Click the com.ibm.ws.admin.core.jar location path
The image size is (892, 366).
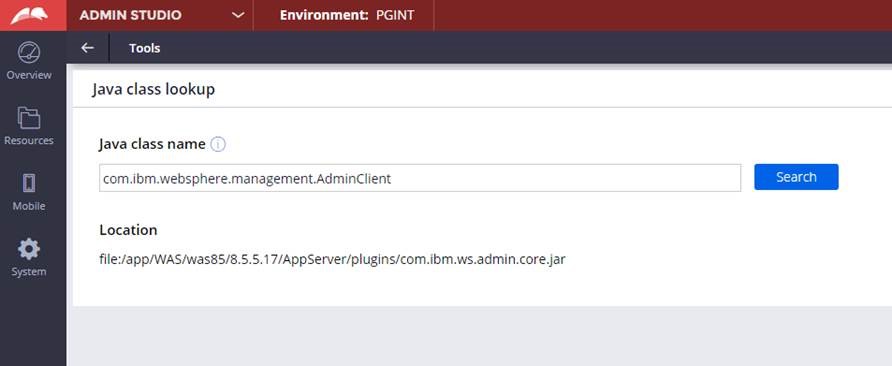tap(332, 260)
